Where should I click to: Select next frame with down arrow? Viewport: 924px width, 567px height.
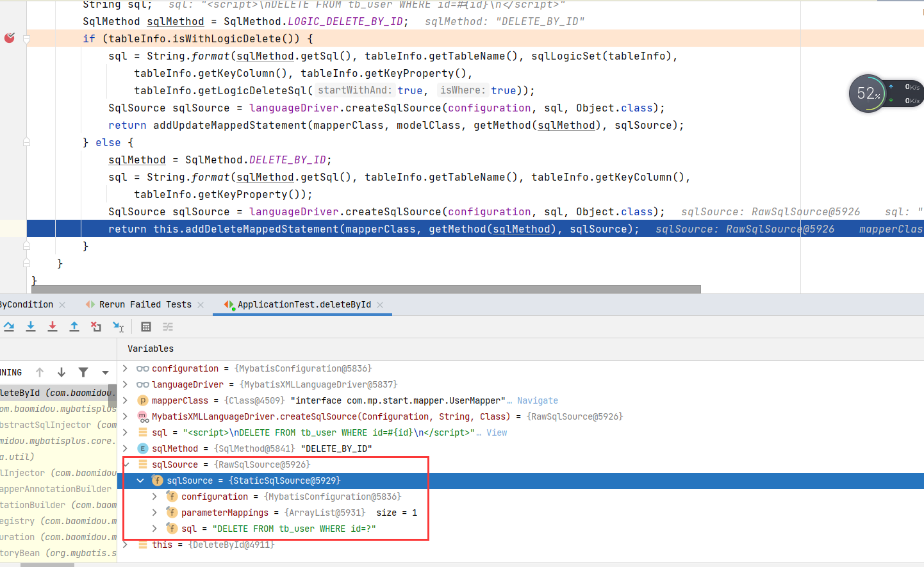click(x=62, y=372)
